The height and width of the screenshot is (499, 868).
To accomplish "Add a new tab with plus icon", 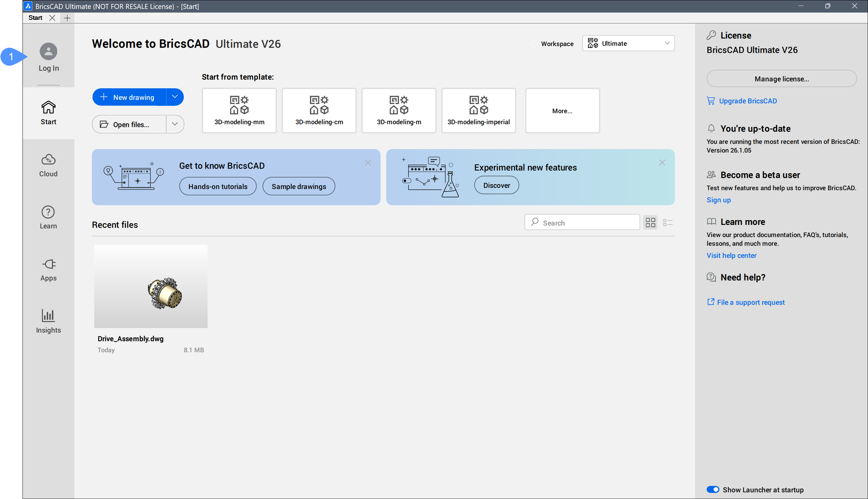I will [x=67, y=18].
